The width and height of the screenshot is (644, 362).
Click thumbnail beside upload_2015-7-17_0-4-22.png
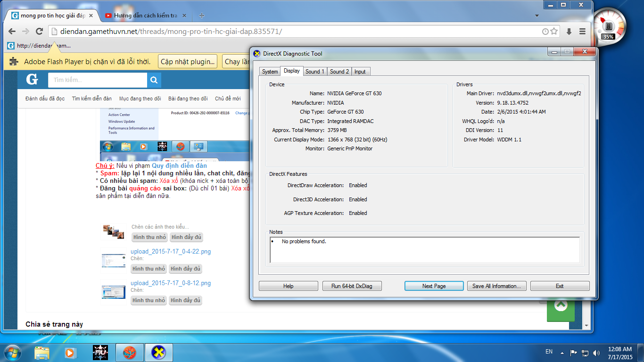114,261
